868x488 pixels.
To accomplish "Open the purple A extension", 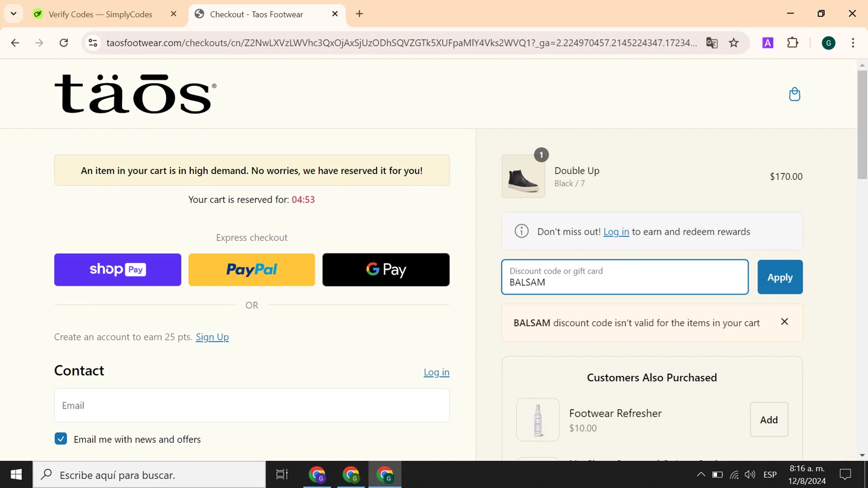I will tap(768, 43).
